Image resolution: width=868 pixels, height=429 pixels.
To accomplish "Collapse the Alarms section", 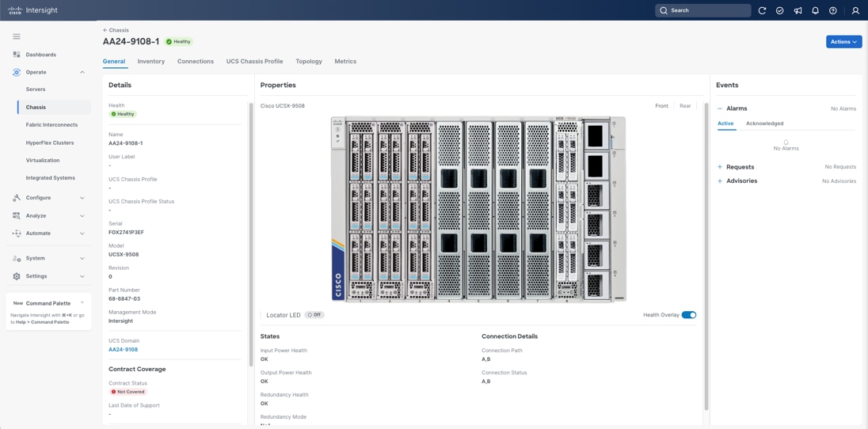I will click(720, 108).
